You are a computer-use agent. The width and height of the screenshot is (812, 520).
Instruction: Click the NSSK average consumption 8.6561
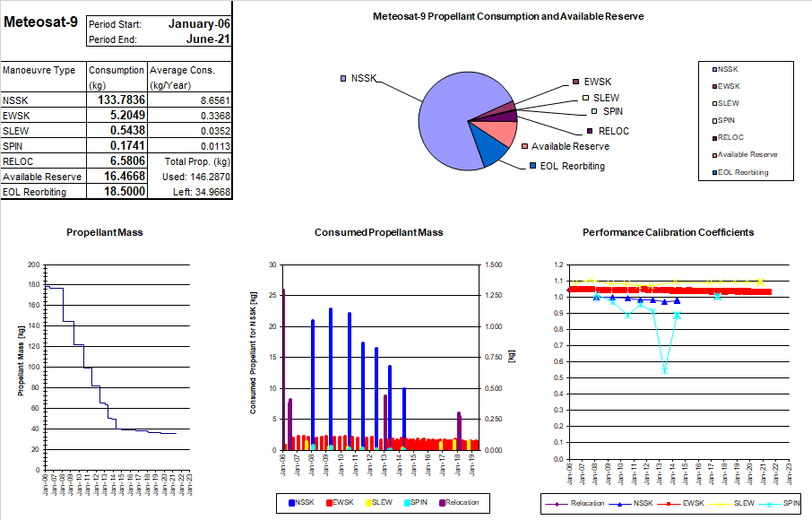pos(215,100)
